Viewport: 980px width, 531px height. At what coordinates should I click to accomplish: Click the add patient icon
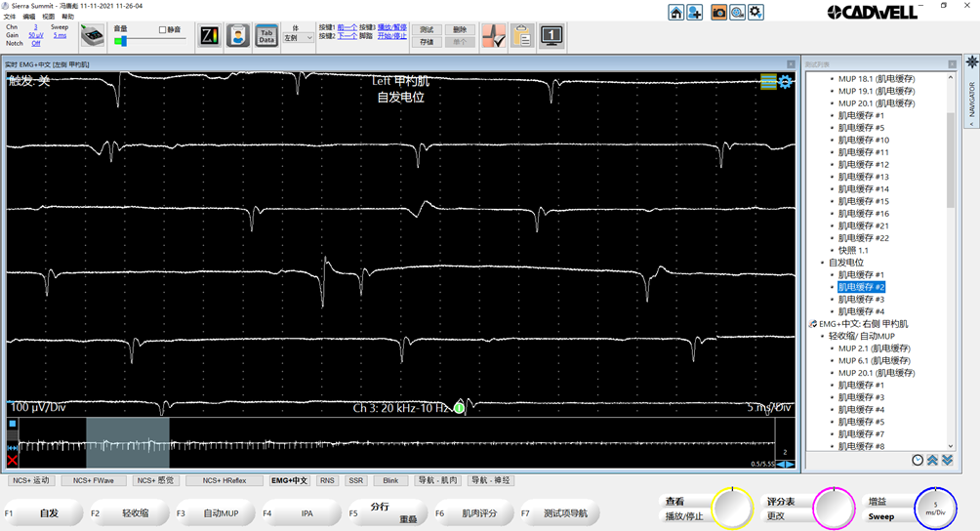694,12
